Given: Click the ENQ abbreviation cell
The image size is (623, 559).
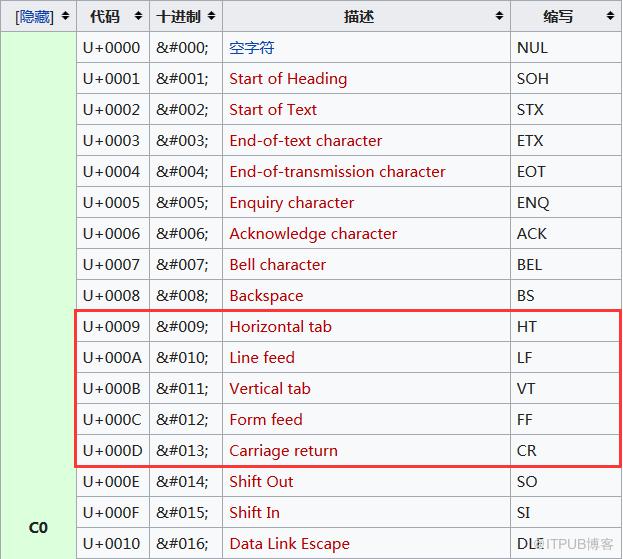Looking at the screenshot, I should tap(566, 203).
